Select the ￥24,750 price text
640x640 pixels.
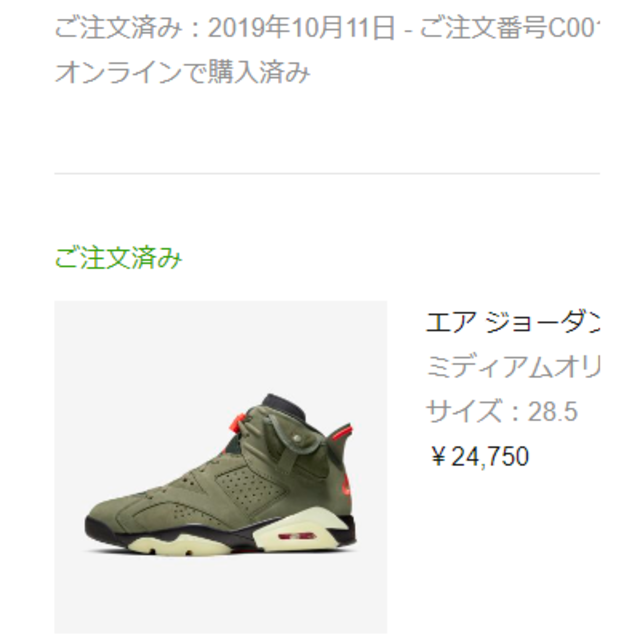coord(479,456)
